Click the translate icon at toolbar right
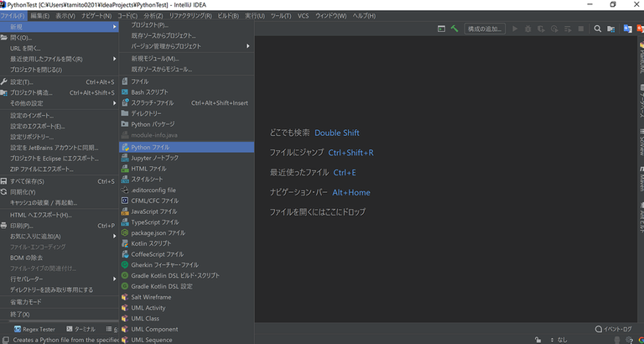 [626, 29]
